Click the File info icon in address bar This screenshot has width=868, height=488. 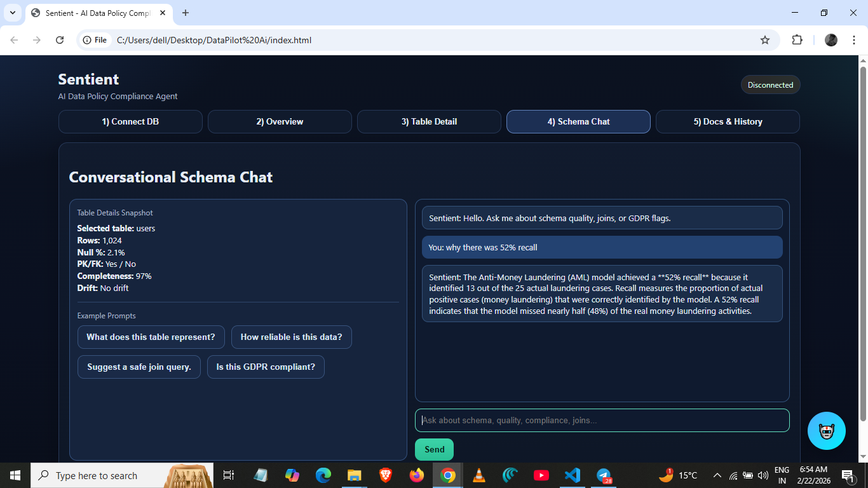coord(95,40)
